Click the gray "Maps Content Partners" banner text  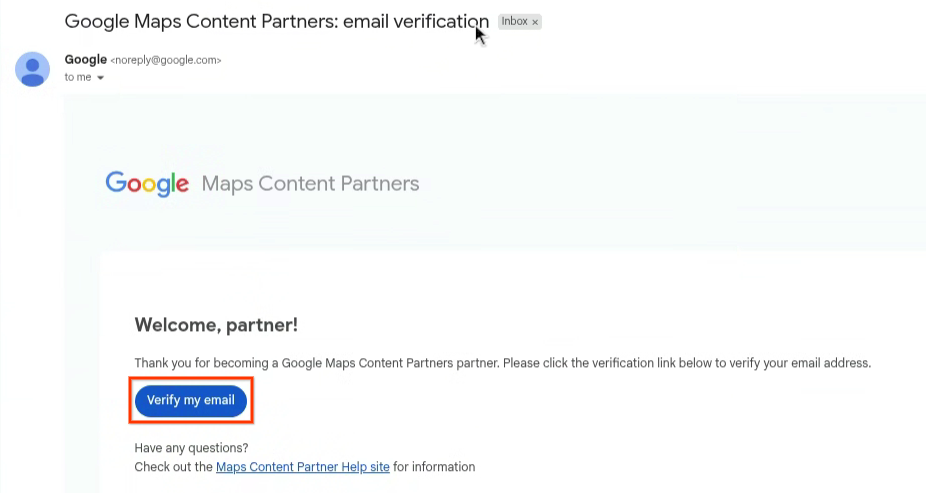pos(310,184)
